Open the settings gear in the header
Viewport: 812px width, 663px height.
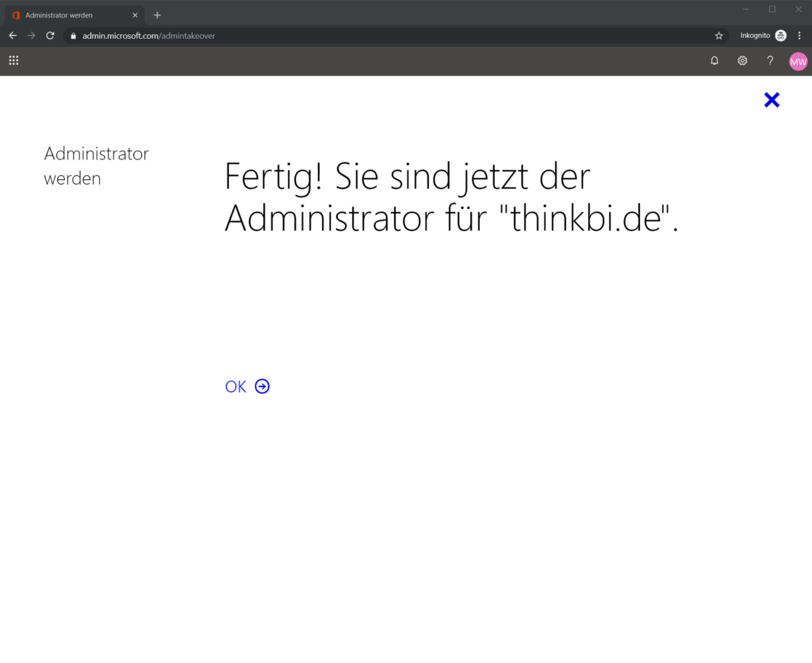point(742,60)
